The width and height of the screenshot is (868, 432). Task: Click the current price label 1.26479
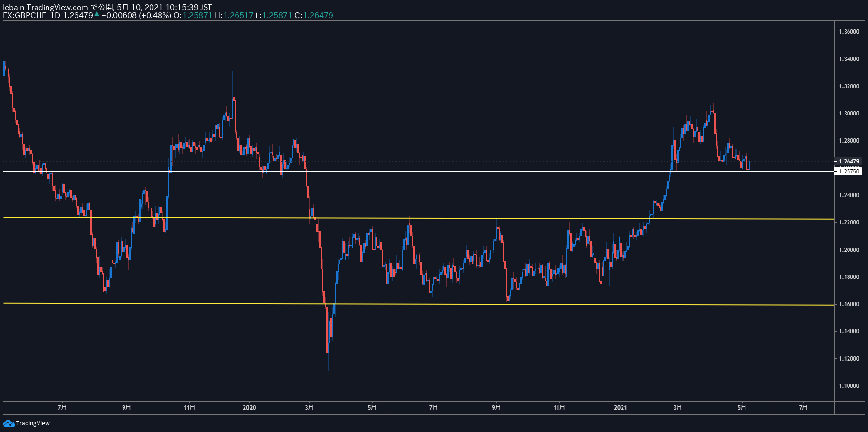849,162
